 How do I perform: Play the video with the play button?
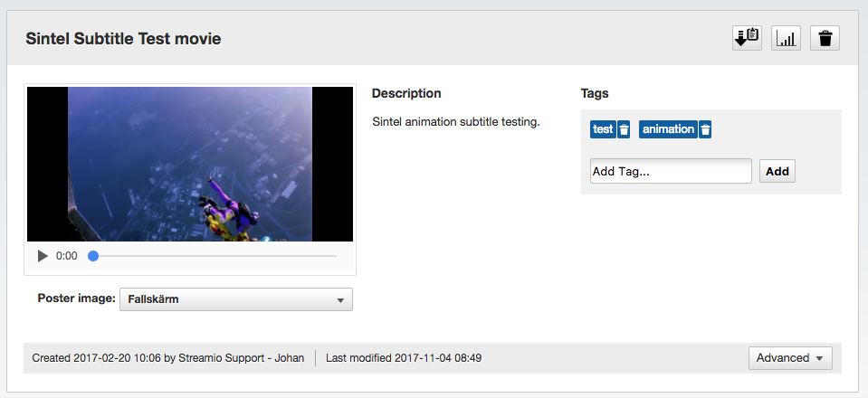pos(43,256)
